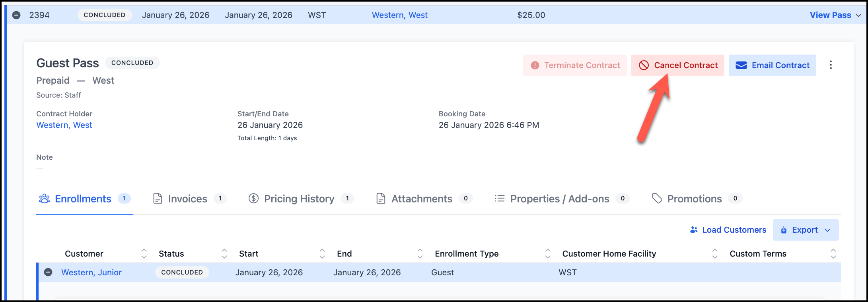Click the Email Contract button

click(772, 65)
